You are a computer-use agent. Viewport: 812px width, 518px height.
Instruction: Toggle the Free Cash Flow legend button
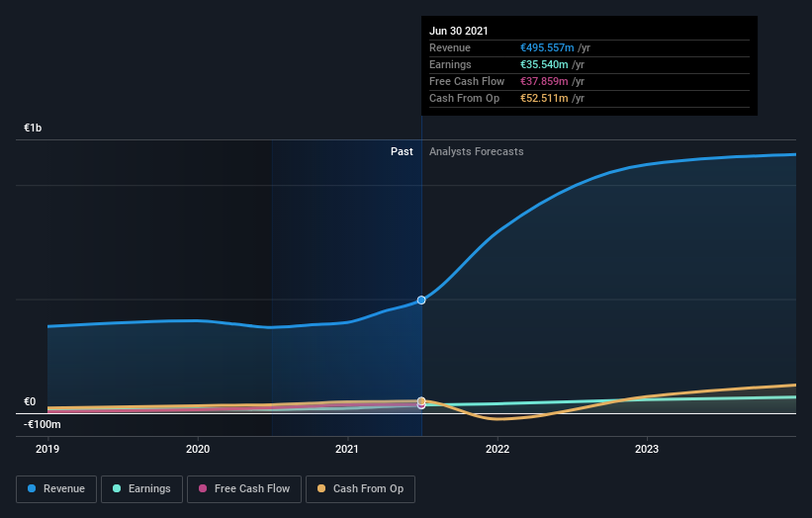coord(244,489)
